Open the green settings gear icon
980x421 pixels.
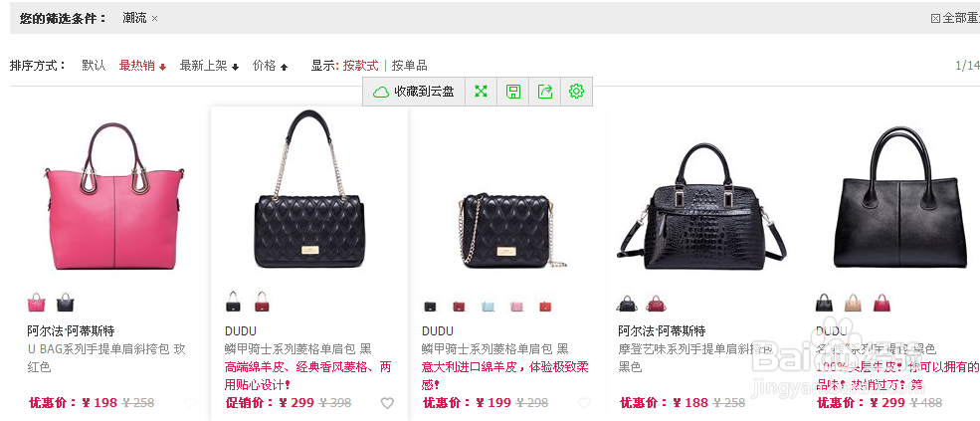576,92
